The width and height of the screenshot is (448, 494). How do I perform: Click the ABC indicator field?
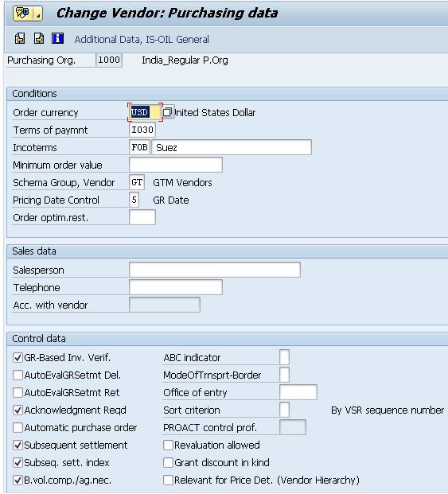pos(284,357)
